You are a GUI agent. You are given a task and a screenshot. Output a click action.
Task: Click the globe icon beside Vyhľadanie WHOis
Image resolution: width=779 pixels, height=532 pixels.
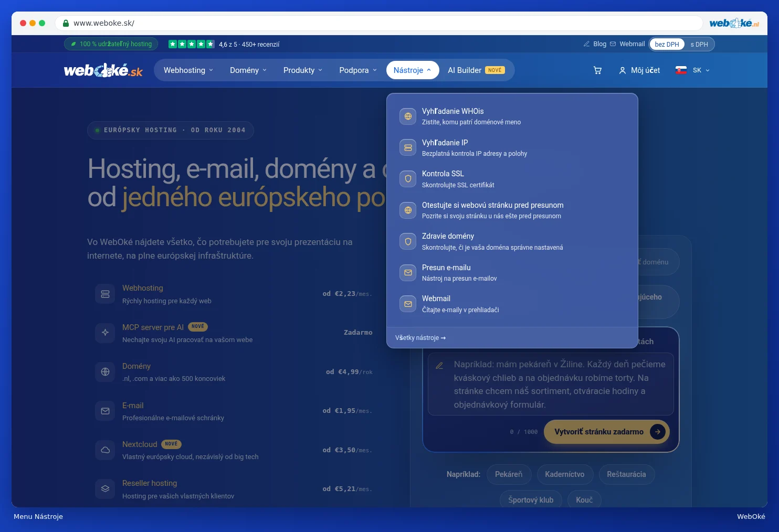click(x=408, y=116)
